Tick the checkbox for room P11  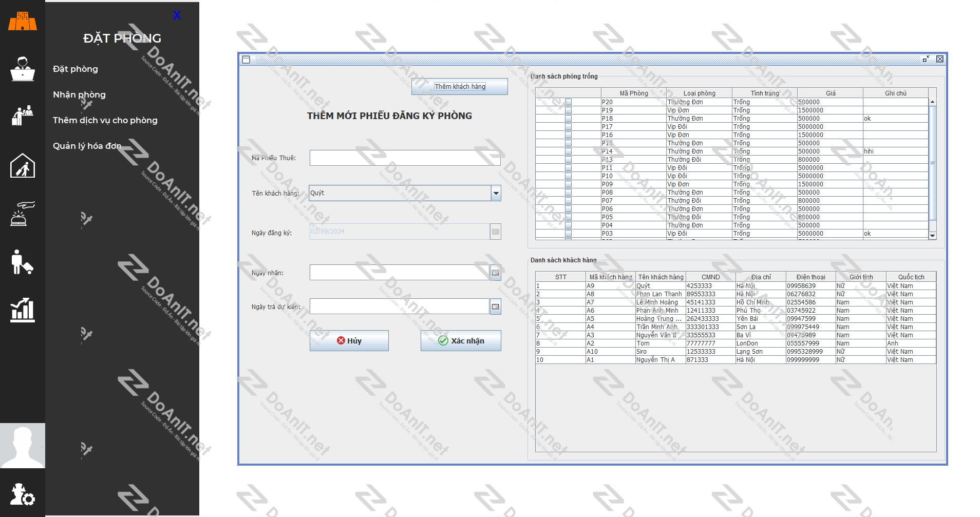tap(568, 168)
